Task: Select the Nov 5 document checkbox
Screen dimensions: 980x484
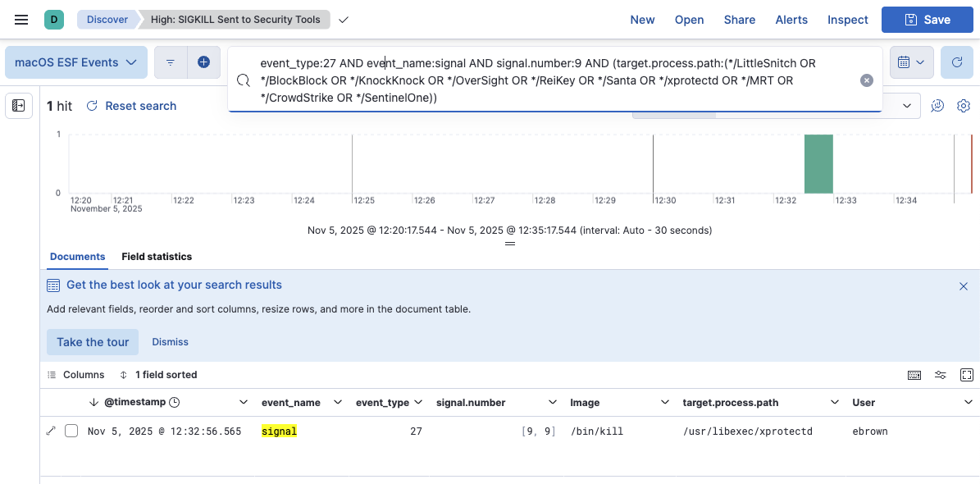Action: (71, 431)
